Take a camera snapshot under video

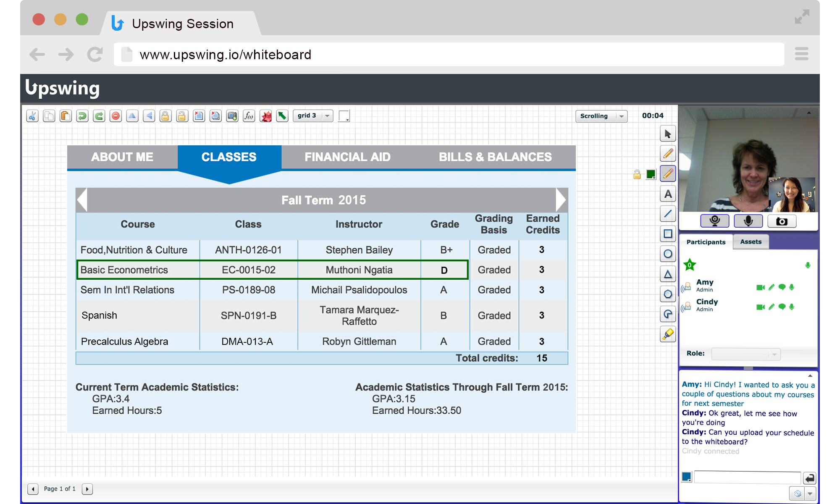point(782,221)
